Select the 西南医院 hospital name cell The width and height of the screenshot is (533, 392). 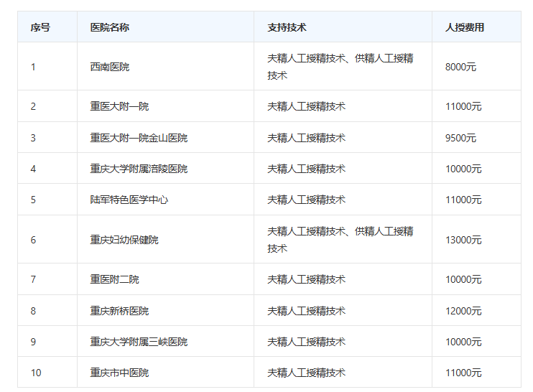pos(110,67)
